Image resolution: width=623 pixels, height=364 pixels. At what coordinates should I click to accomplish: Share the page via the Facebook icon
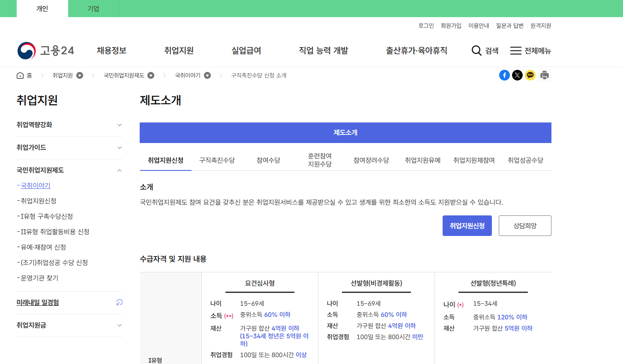(504, 75)
